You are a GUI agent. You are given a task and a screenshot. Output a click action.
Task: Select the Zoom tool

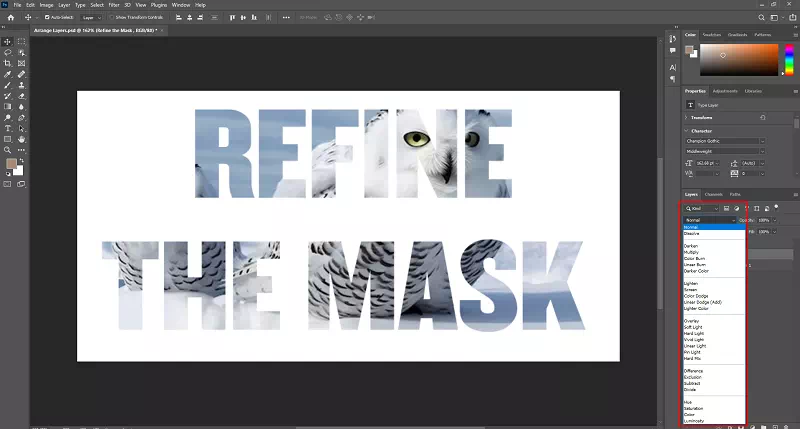pyautogui.click(x=8, y=150)
